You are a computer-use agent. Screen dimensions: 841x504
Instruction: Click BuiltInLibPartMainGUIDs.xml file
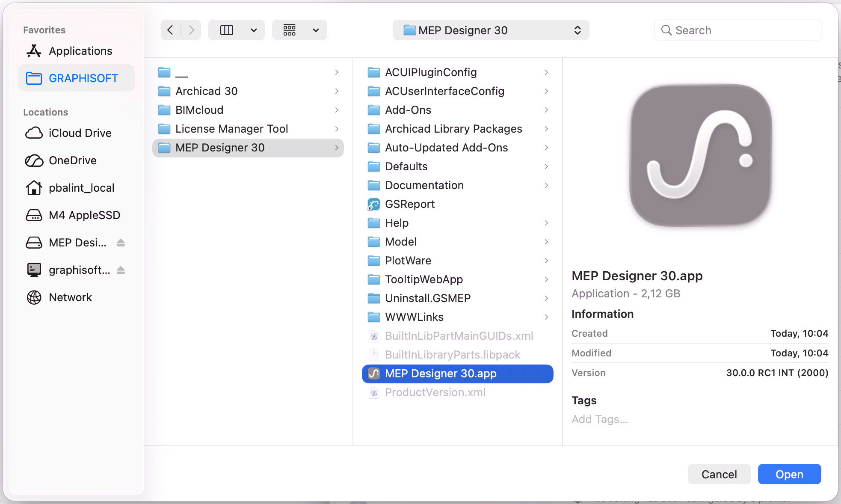click(458, 336)
